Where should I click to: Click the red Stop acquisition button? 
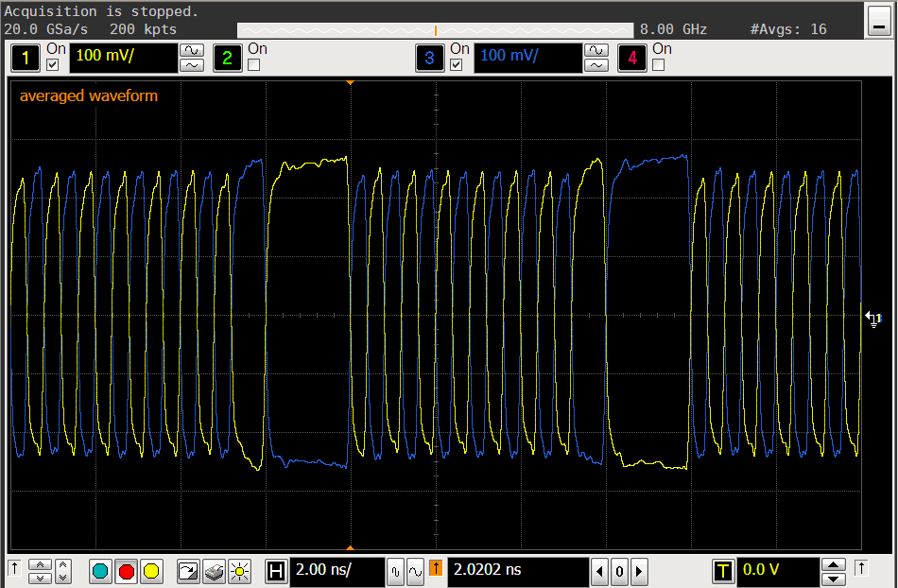[127, 571]
